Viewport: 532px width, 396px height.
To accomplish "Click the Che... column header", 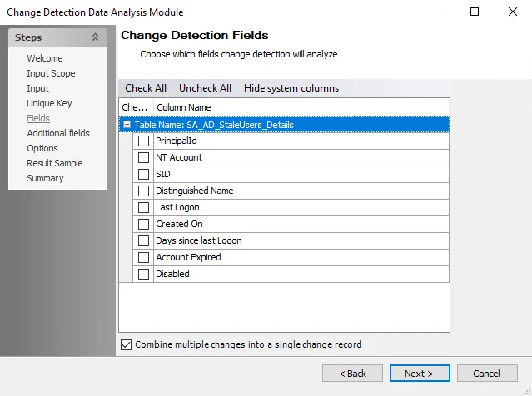I will pyautogui.click(x=137, y=107).
